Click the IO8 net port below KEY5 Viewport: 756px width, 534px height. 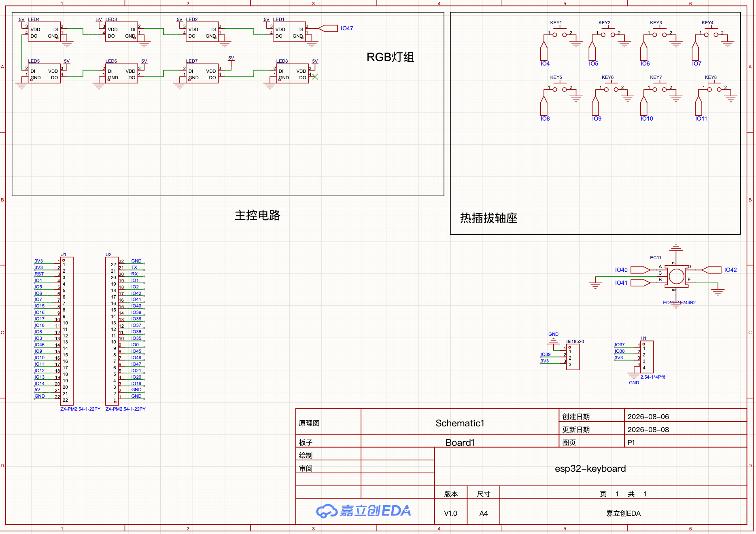point(544,106)
